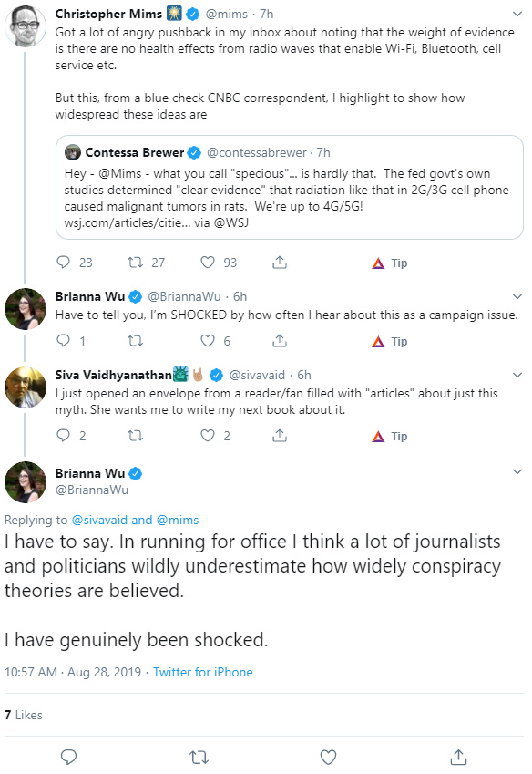Open the @sivavaid mention link
This screenshot has width=532, height=774.
tap(99, 520)
